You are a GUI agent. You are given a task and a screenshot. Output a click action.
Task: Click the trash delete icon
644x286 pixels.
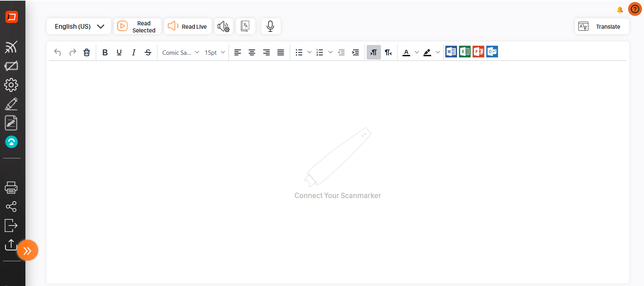(87, 52)
